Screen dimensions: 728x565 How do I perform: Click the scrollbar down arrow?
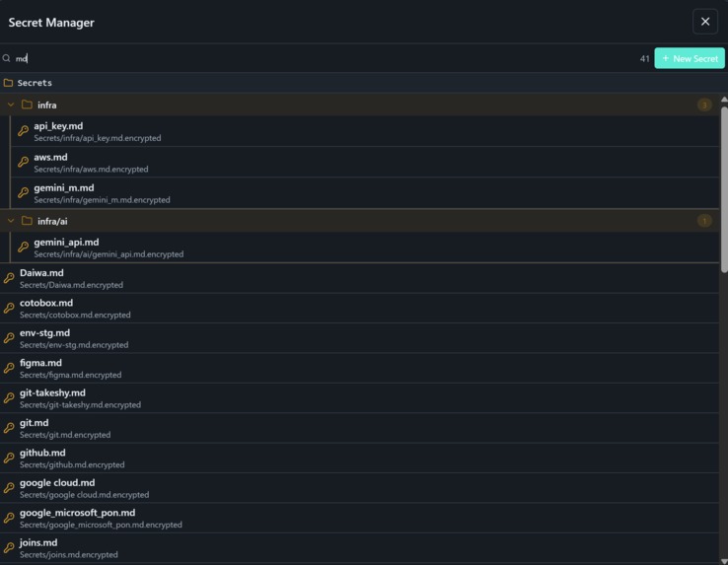point(724,561)
